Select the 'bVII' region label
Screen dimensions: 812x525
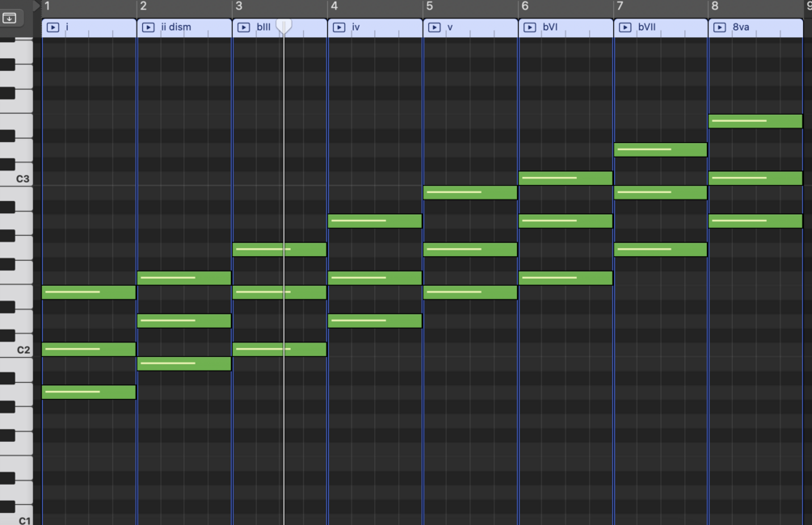pyautogui.click(x=647, y=27)
